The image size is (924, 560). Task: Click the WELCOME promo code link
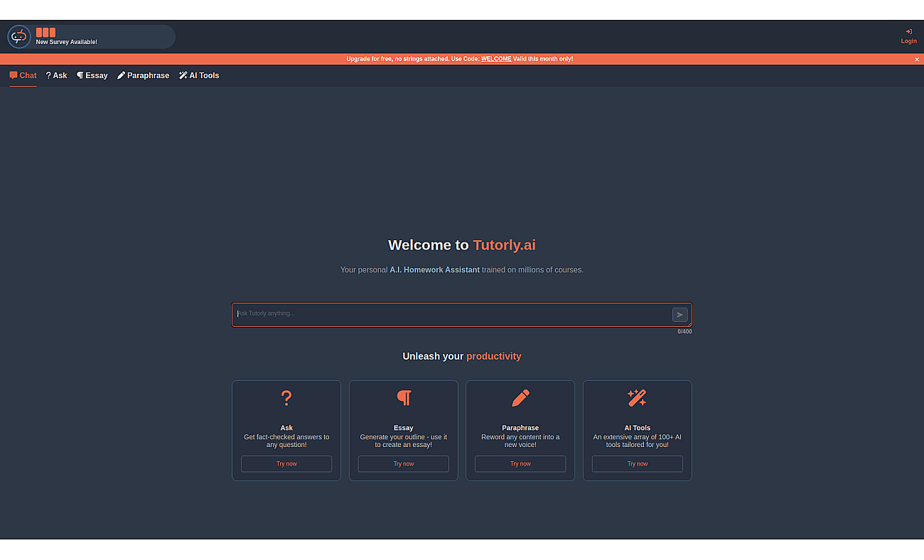click(x=496, y=59)
